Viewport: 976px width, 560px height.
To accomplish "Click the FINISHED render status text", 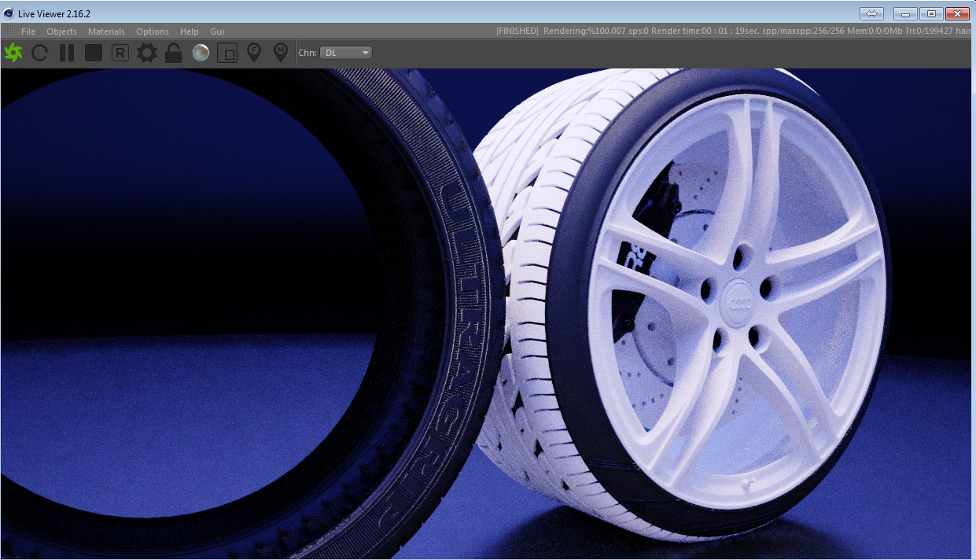I will click(517, 31).
